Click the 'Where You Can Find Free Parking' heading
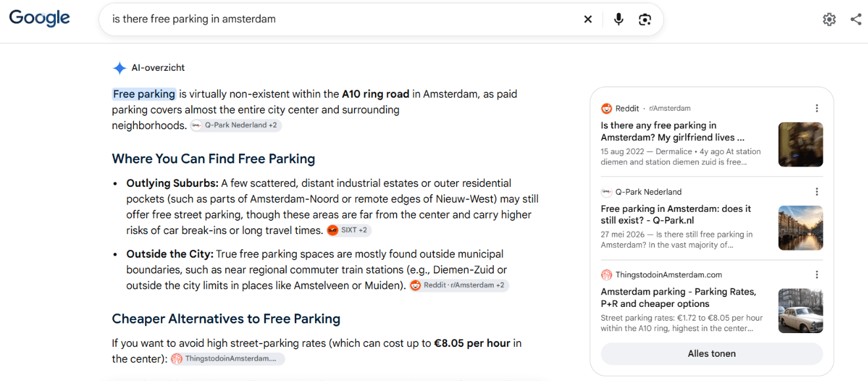This screenshot has width=868, height=381. click(x=213, y=159)
